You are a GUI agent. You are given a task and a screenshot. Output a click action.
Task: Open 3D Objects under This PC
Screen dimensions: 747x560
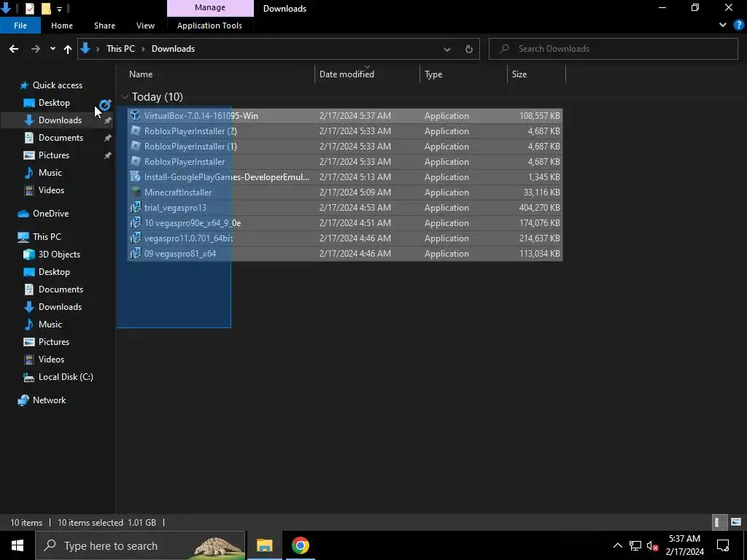[59, 254]
